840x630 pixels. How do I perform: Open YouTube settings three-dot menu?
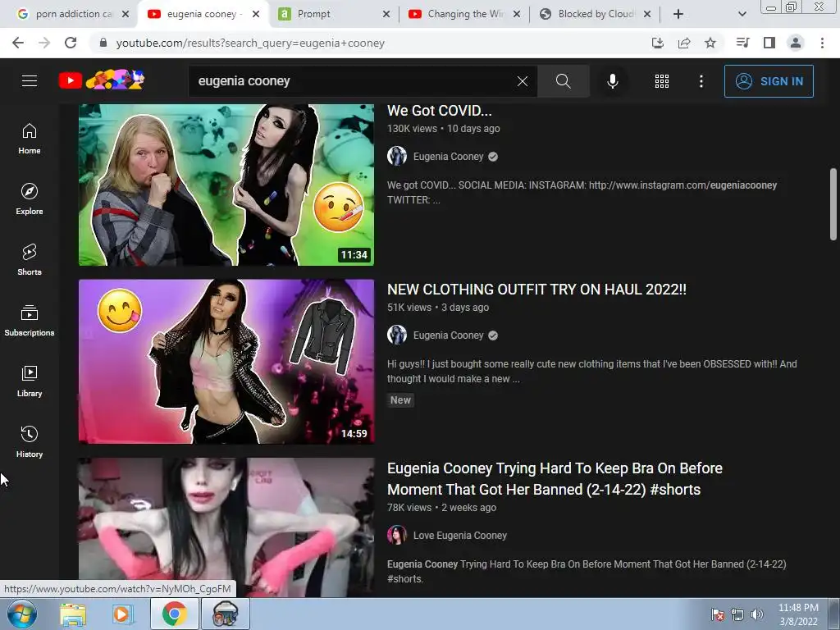701,81
